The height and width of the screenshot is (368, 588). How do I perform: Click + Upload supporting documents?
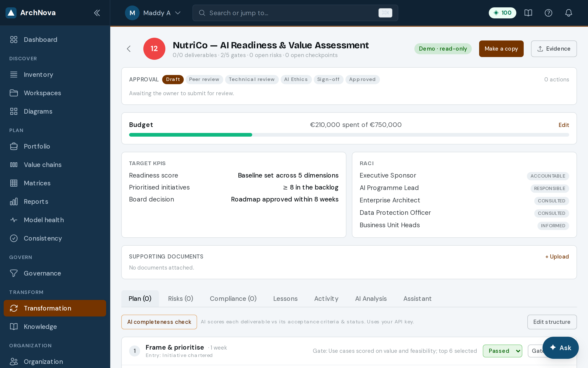pos(557,256)
